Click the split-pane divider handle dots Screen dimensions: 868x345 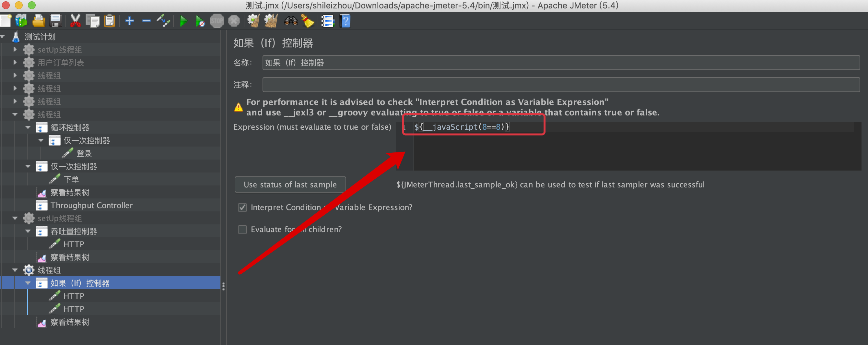[x=223, y=286]
